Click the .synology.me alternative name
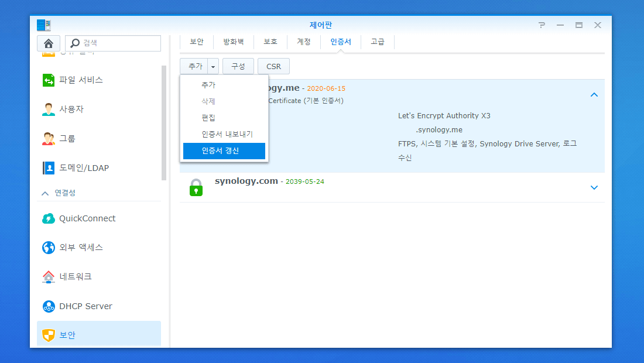The image size is (644, 363). (439, 130)
